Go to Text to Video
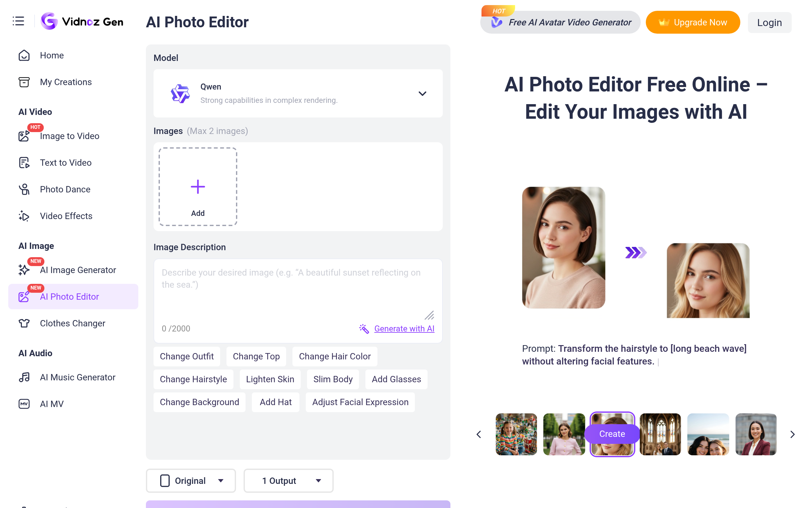This screenshot has height=508, width=812. [73, 163]
